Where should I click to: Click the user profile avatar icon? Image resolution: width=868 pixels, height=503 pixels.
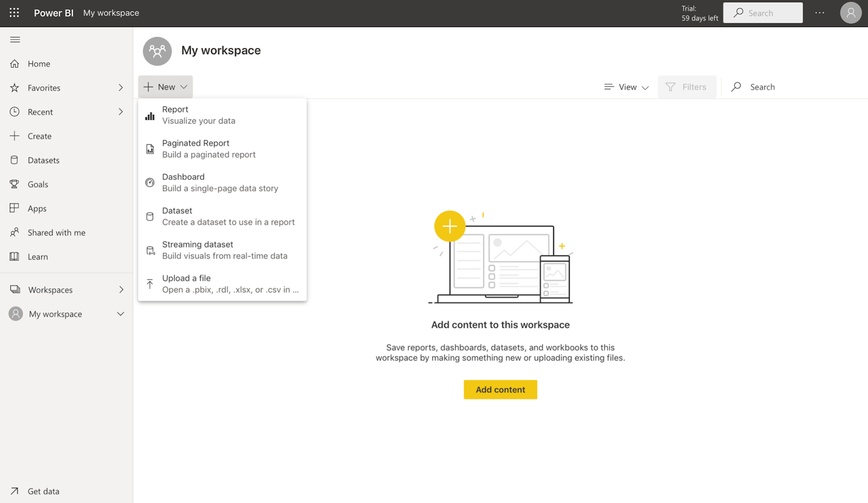point(850,12)
